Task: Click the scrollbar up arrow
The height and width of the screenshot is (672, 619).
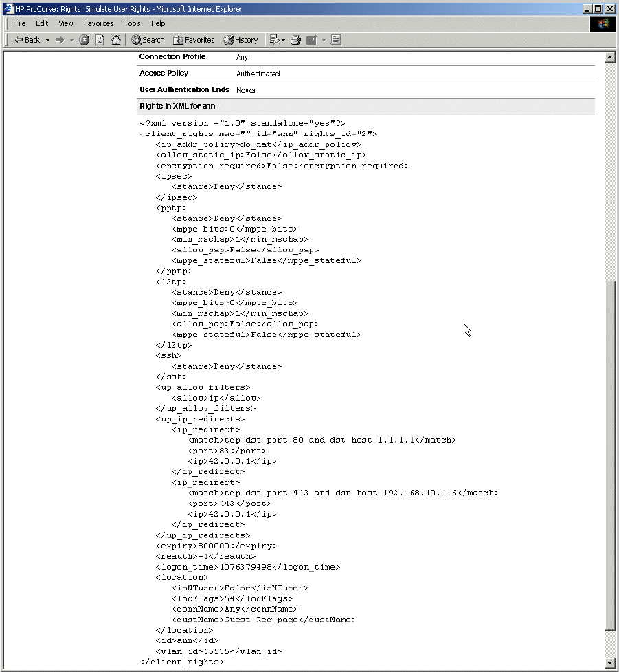Action: (610, 57)
